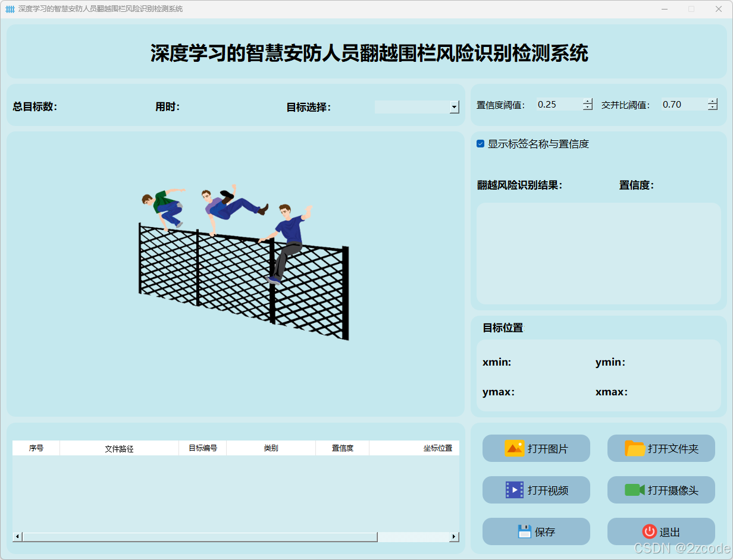Click the 置信度阈值 input field showing 0.25
The width and height of the screenshot is (733, 560).
pos(559,104)
